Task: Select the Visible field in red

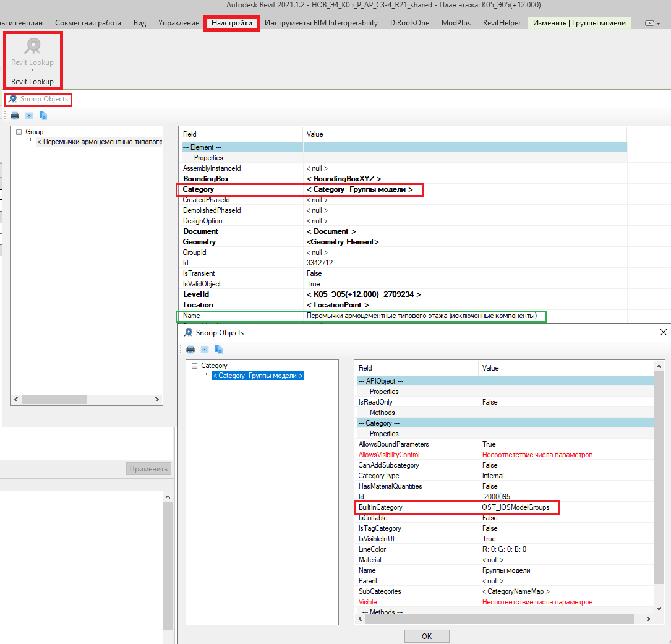Action: click(367, 602)
